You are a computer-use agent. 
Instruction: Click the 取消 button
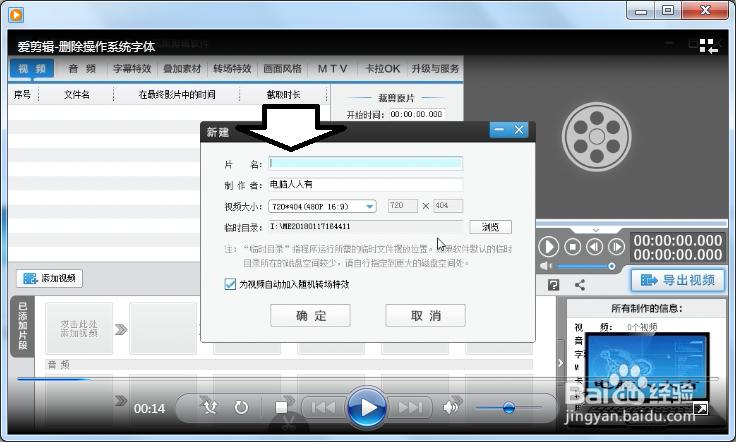(425, 315)
